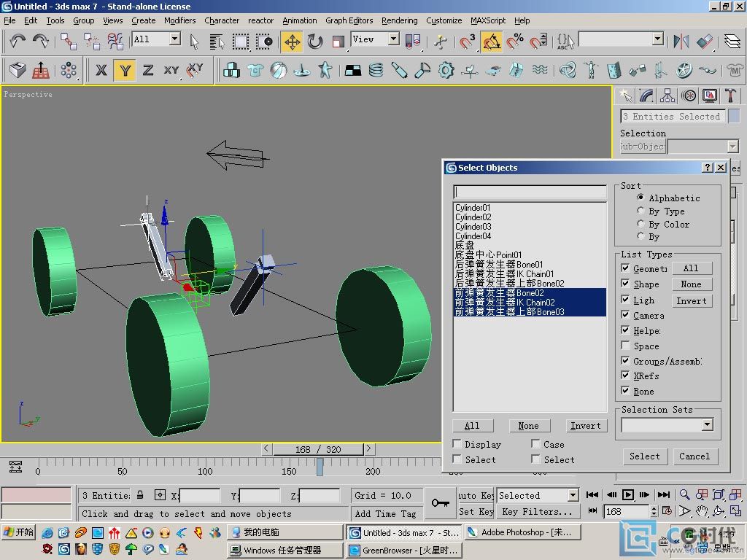Click the current frame spinner arrows
Viewport: 747px width, 560px height.
click(654, 511)
